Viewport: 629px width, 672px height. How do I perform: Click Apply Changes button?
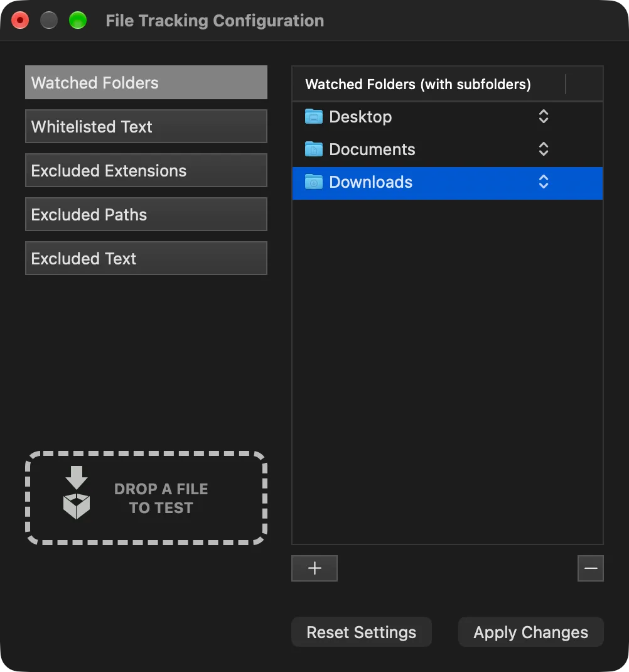531,632
